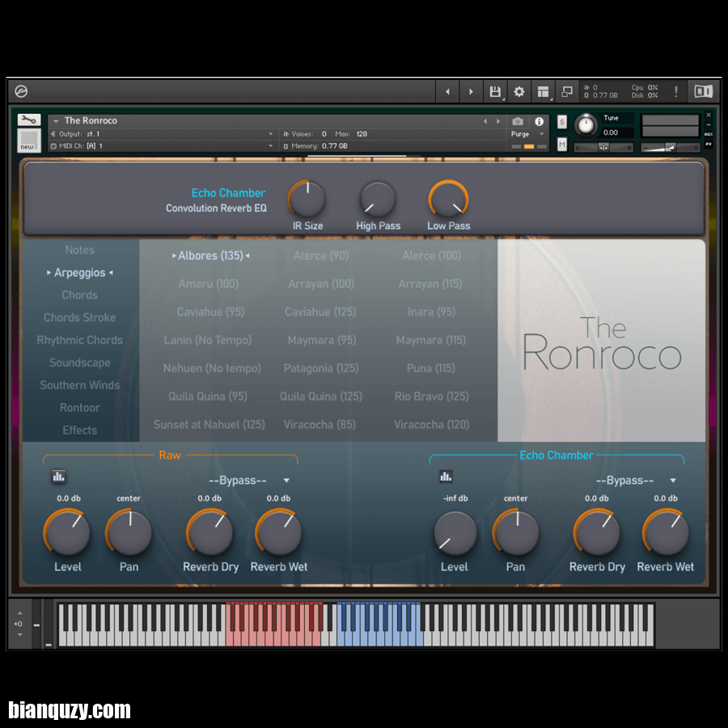Click the Tune value 0.00 field
728x728 pixels.
click(616, 133)
